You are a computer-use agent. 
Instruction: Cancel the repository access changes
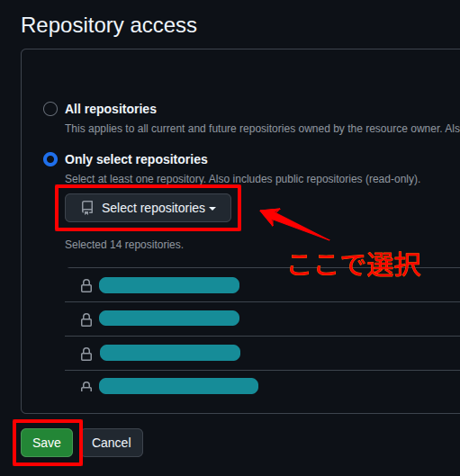point(112,443)
